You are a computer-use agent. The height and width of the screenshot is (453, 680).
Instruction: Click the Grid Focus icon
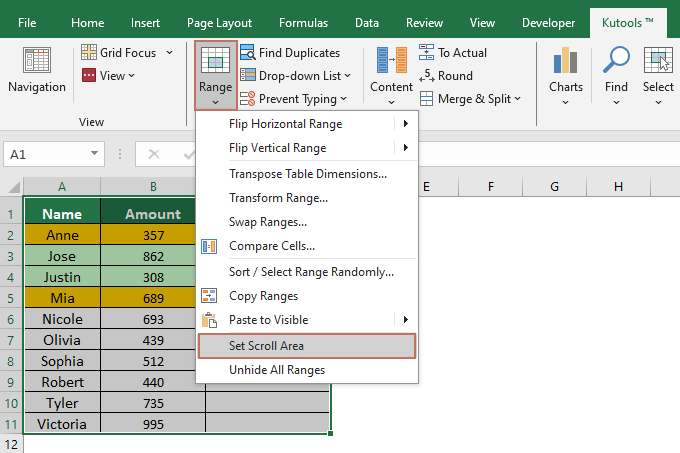(x=89, y=52)
